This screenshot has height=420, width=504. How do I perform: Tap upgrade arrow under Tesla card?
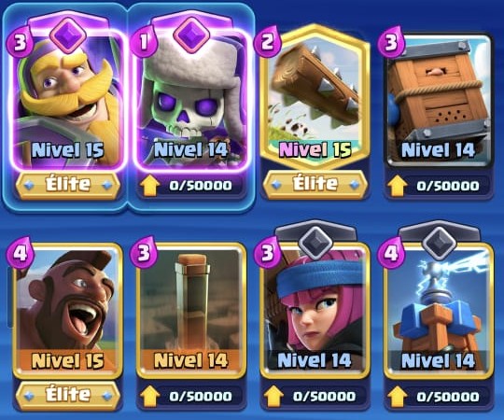coord(398,397)
